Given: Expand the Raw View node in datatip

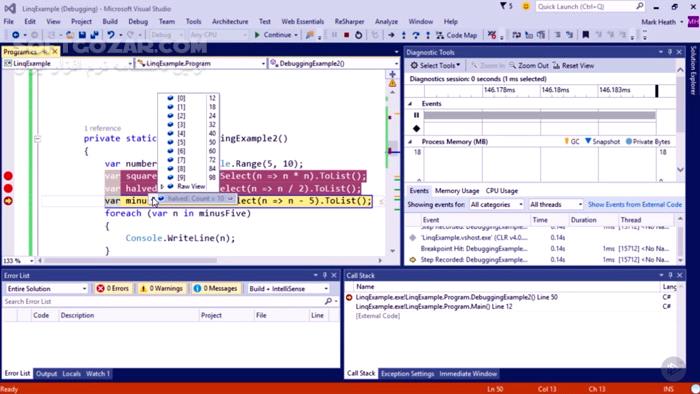Looking at the screenshot, I should click(162, 187).
